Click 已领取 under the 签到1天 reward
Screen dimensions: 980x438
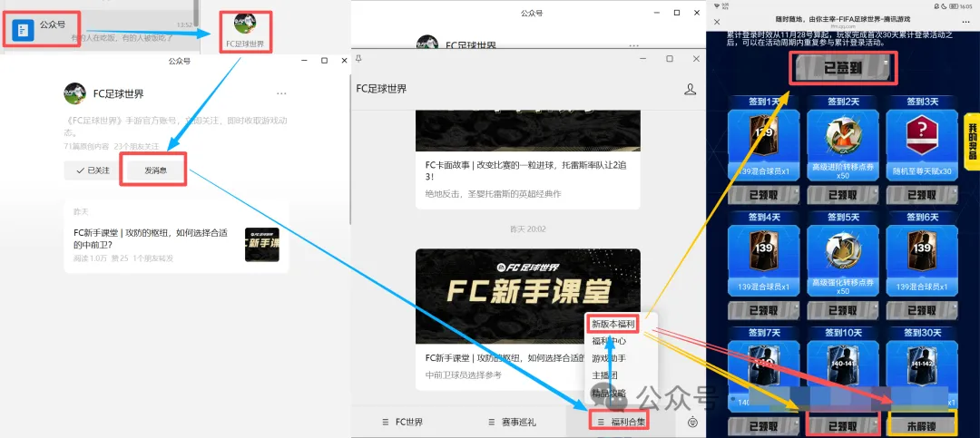(764, 195)
